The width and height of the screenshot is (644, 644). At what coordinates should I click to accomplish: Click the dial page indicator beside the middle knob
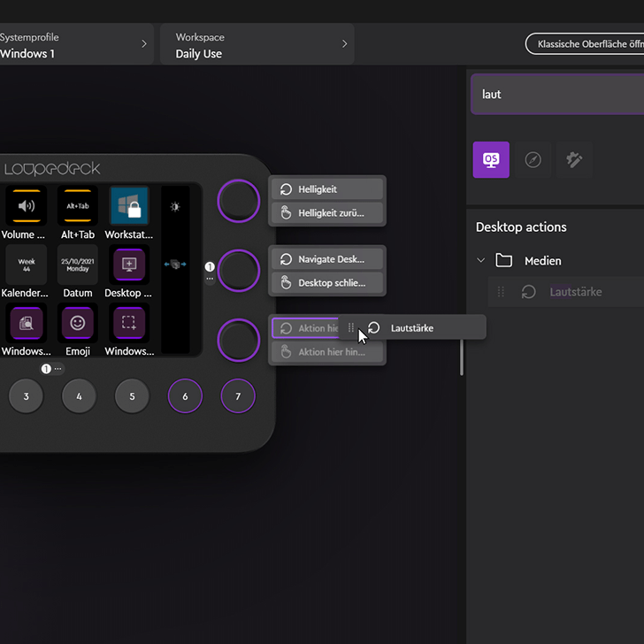pyautogui.click(x=210, y=272)
